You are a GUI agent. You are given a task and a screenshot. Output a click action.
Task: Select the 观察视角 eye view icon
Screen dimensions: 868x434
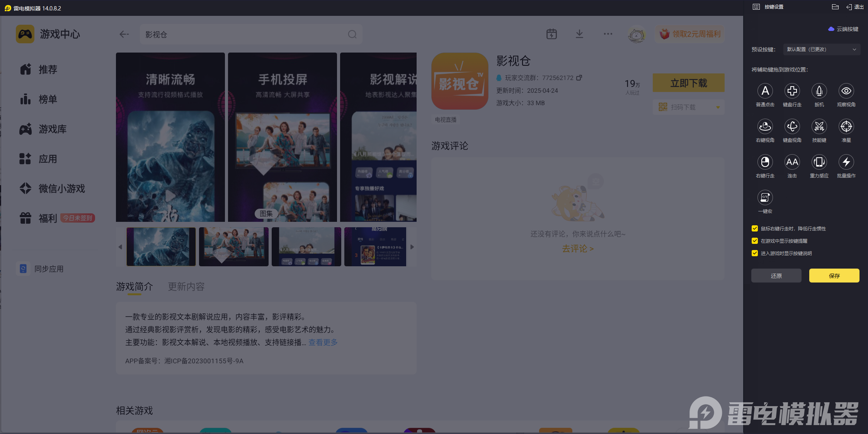[x=846, y=91]
